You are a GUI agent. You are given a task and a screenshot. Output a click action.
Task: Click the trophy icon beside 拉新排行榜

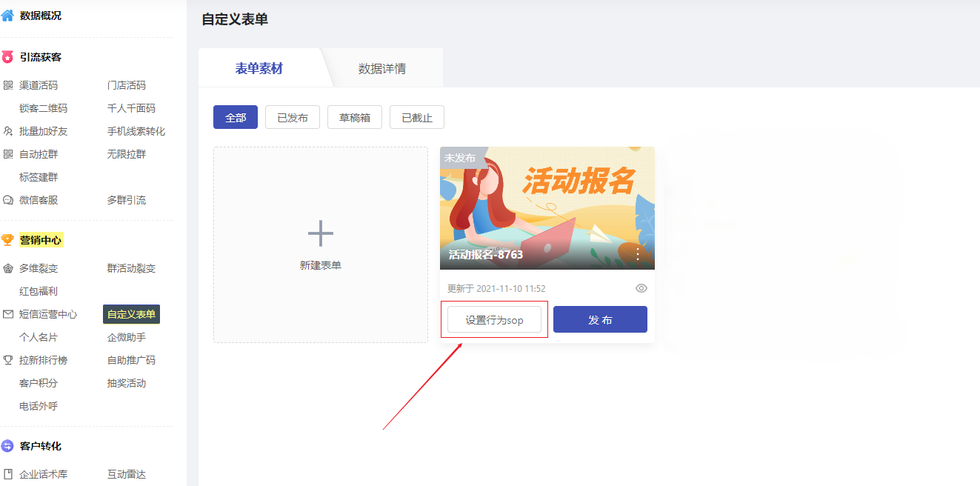point(8,360)
